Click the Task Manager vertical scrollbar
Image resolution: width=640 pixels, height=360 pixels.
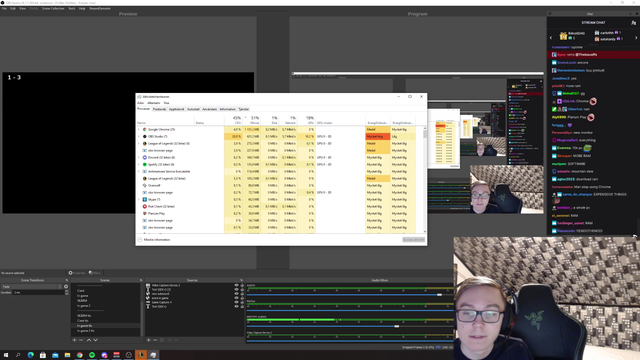point(425,180)
